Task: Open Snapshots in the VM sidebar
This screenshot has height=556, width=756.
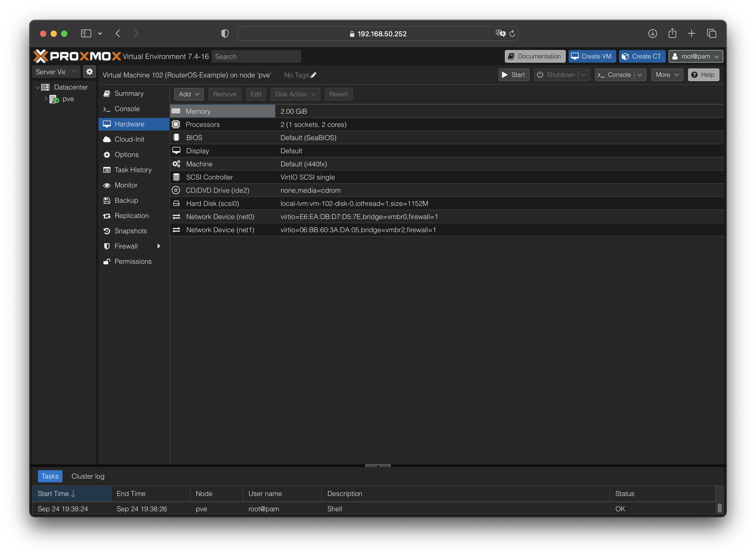Action: pyautogui.click(x=131, y=231)
